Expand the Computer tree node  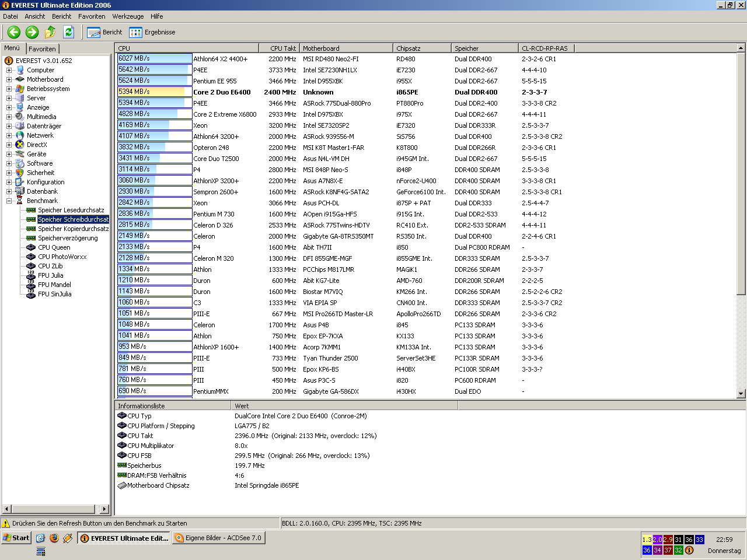[x=9, y=70]
